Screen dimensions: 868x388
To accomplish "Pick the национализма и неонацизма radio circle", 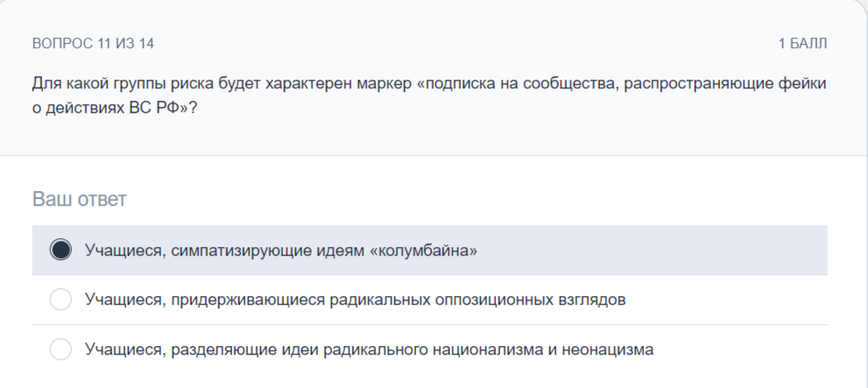I will coord(60,349).
